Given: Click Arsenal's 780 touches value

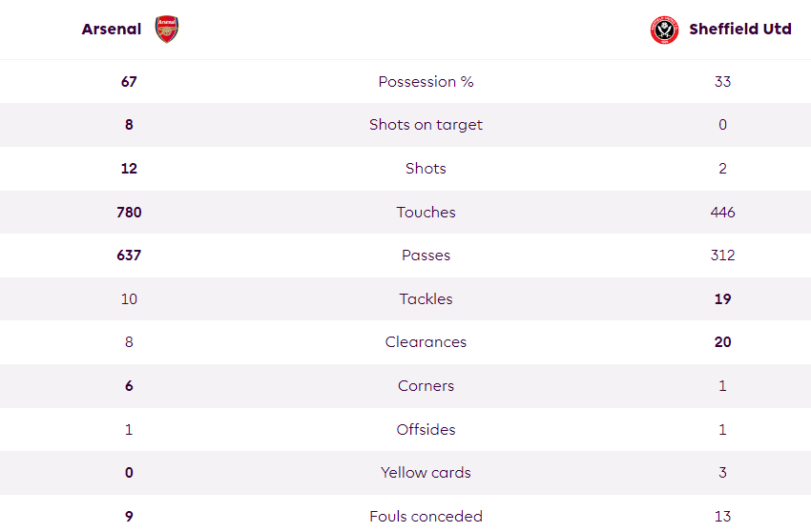Looking at the screenshot, I should 129,212.
